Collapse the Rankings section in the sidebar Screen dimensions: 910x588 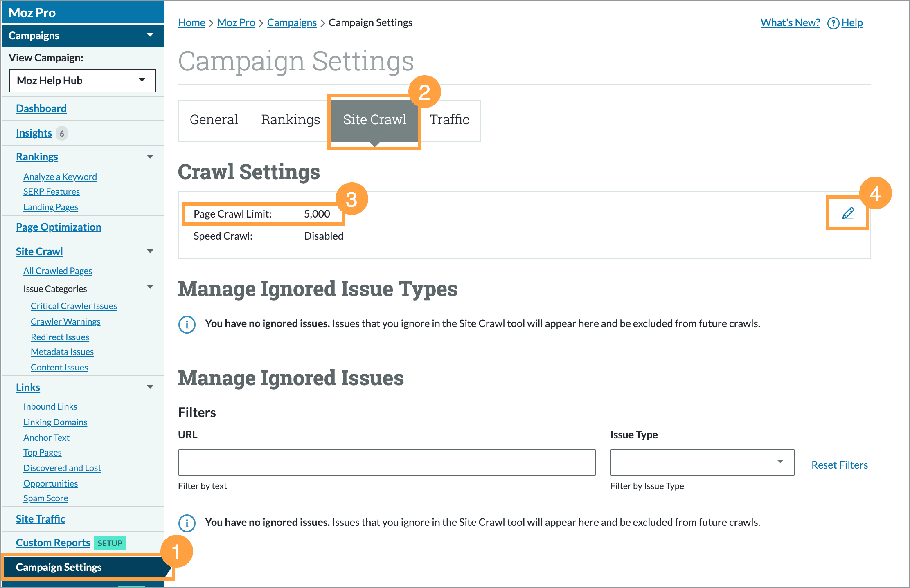tap(150, 156)
